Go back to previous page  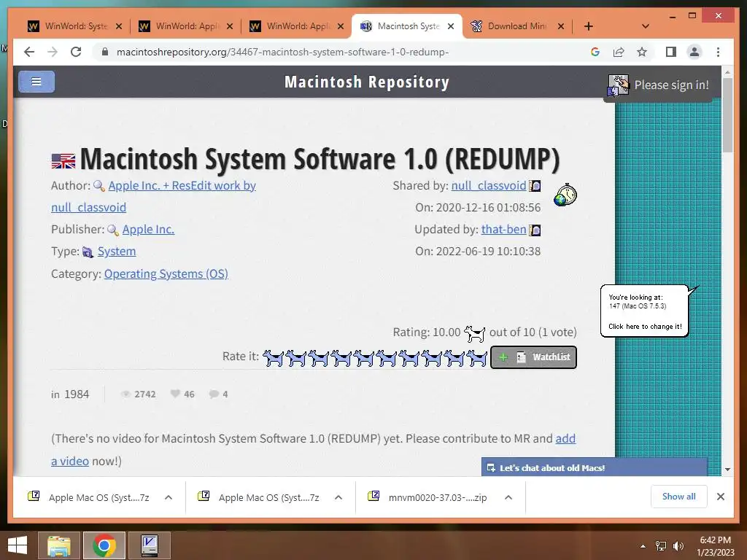click(29, 52)
